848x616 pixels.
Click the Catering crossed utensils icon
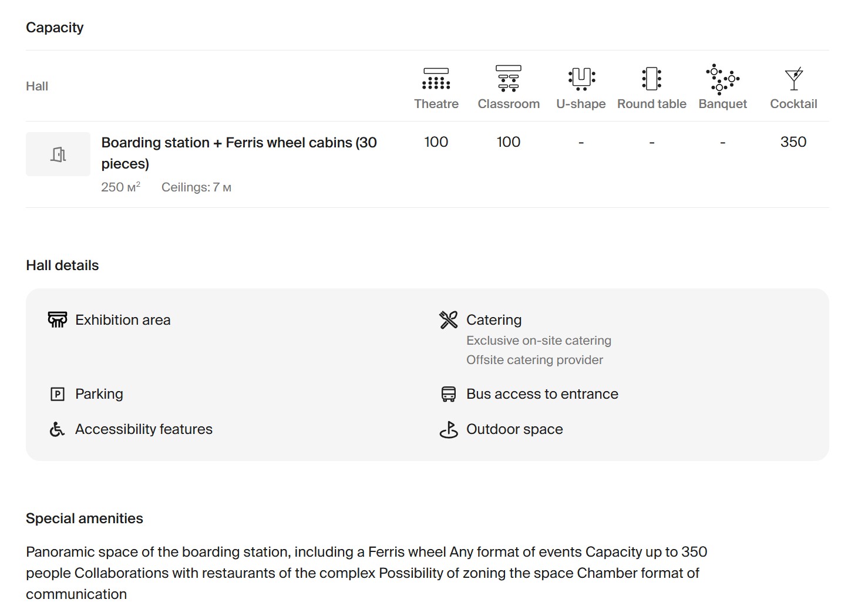[x=448, y=319]
